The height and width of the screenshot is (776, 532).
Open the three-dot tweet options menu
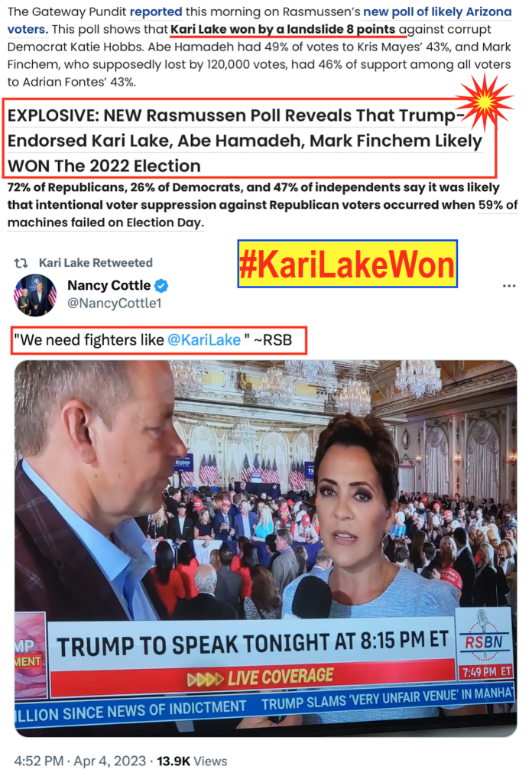click(509, 286)
